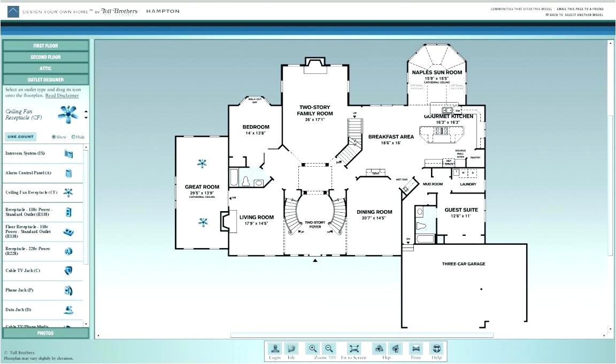Screen dimensions: 616x364
Task: Switch to the Second Floor tab
Action: [46, 57]
